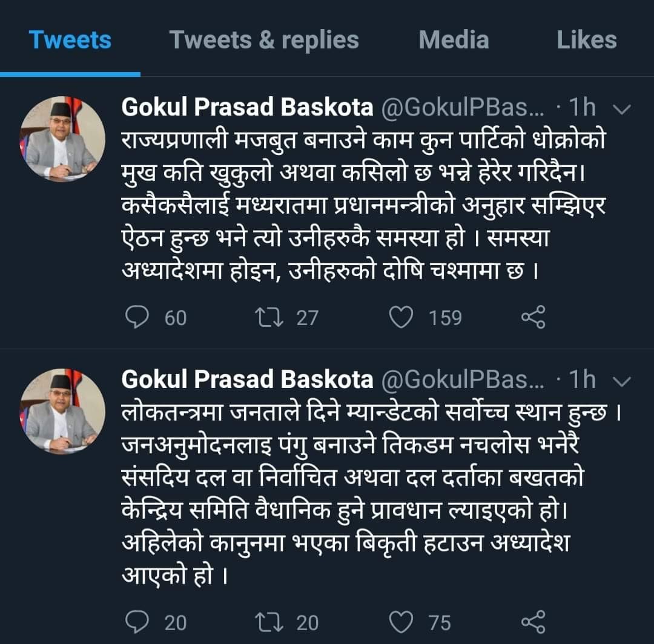Switch to the Tweets & replies tab
This screenshot has height=644, width=654.
tap(264, 40)
